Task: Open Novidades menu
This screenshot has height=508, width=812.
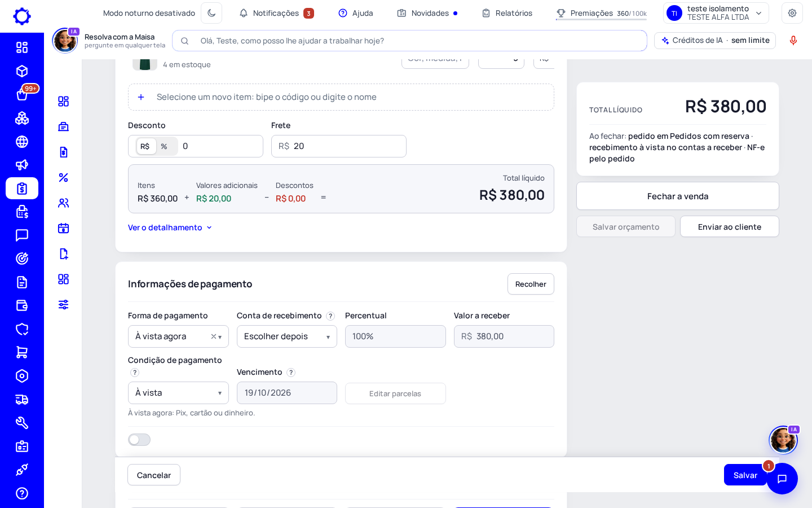Action: (427, 13)
